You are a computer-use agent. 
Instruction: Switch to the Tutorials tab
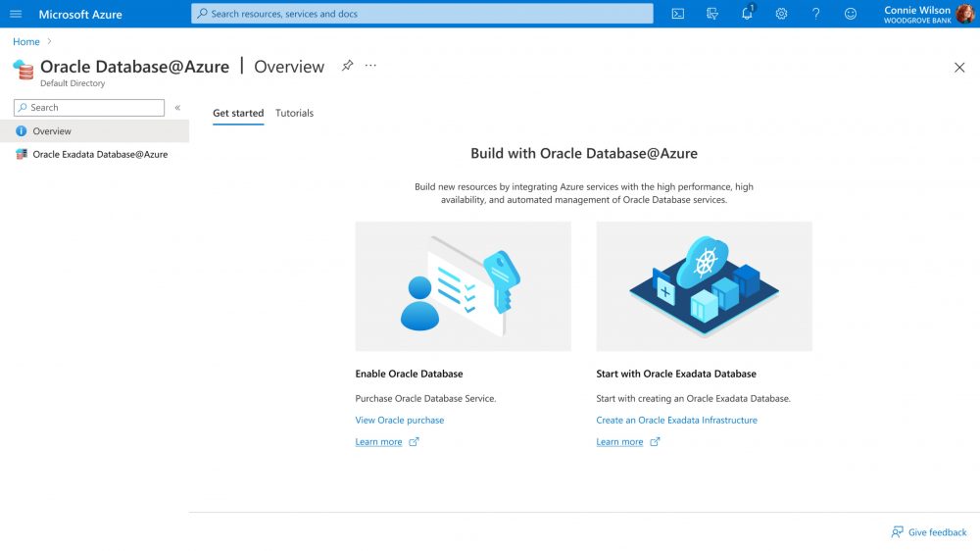point(294,113)
